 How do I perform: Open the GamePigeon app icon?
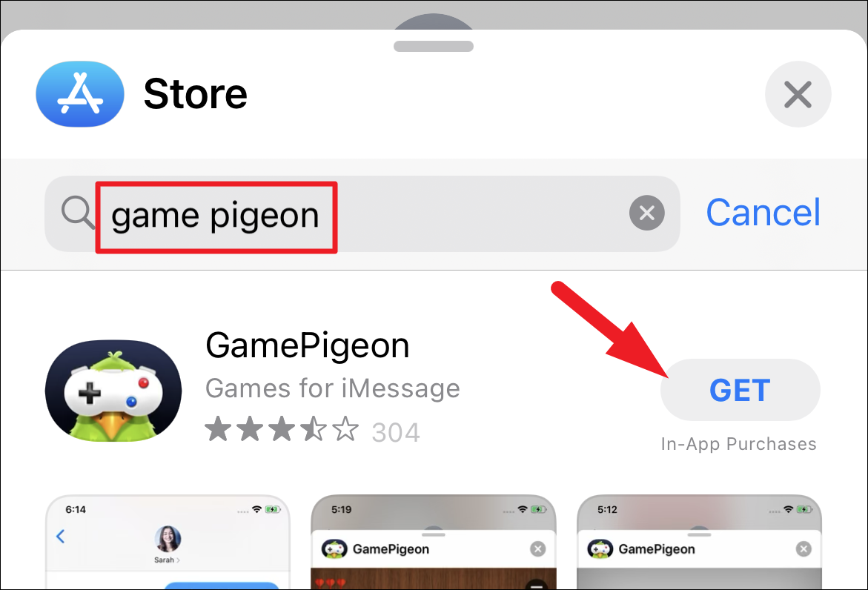coord(113,391)
